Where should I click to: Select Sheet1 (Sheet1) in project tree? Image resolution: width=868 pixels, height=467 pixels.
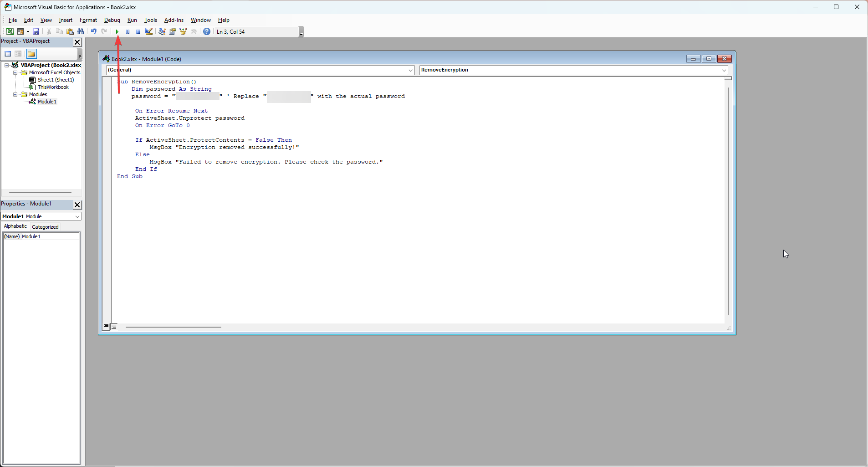(56, 80)
